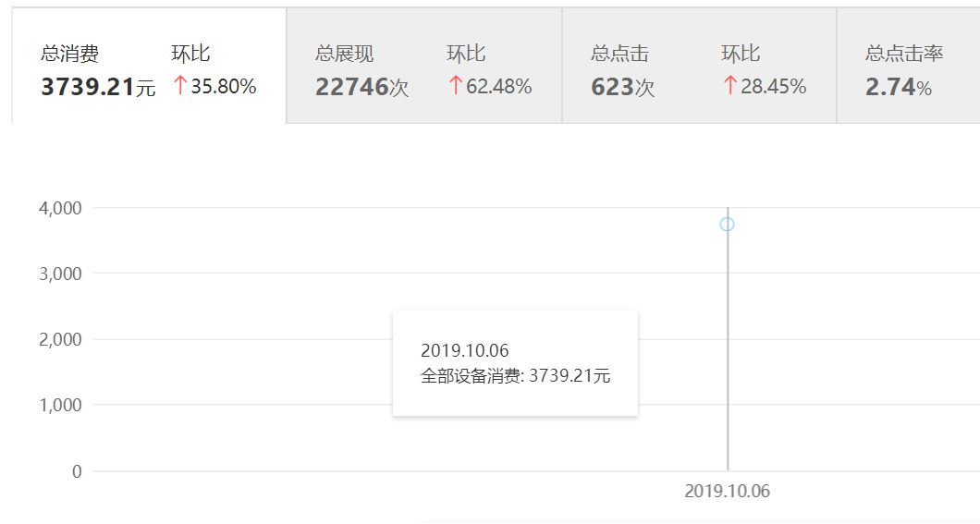Click the red up arrow beside 62.48%
The image size is (980, 524).
[x=455, y=86]
